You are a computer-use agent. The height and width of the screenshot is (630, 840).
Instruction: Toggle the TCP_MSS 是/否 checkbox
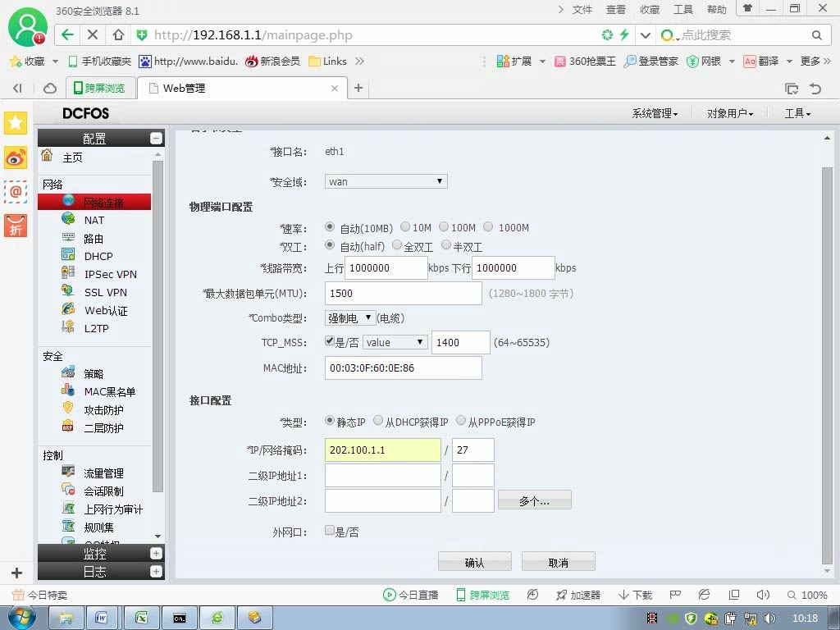[330, 341]
